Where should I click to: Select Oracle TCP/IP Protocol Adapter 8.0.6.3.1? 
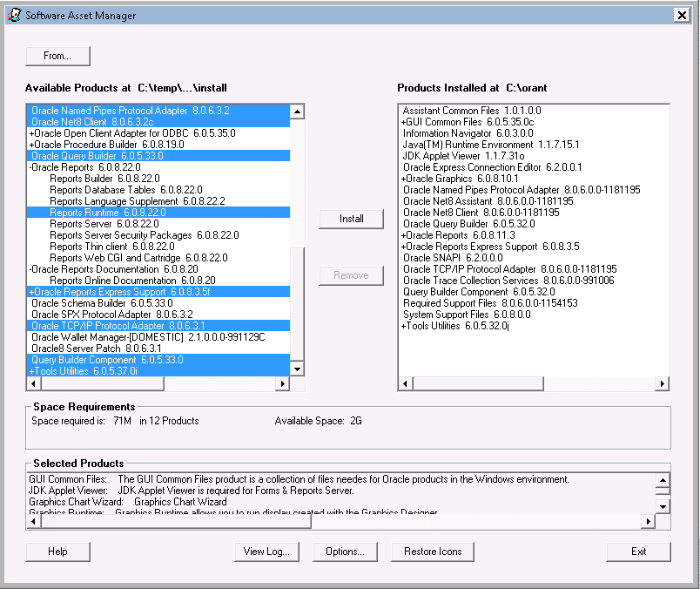[x=158, y=326]
